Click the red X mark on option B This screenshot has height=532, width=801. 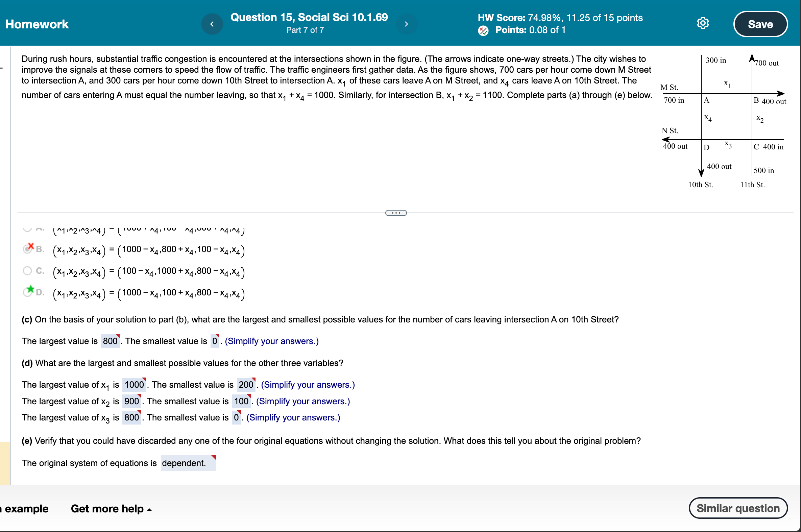[31, 246]
